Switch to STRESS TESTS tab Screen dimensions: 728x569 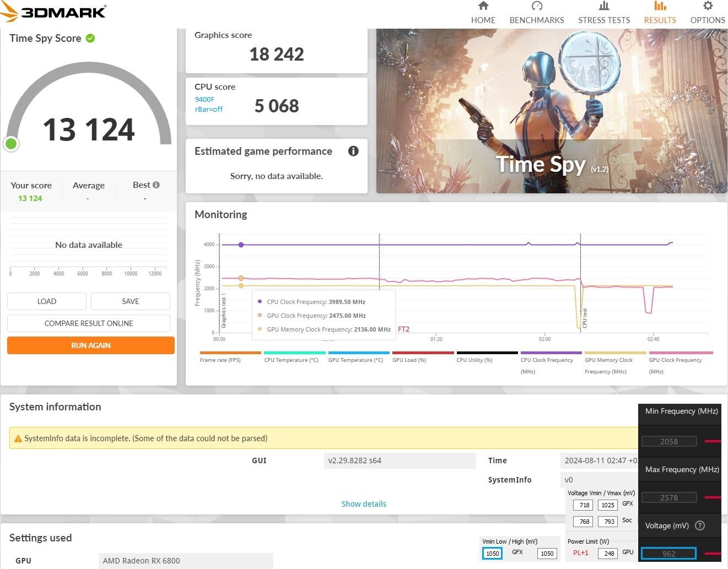pos(603,13)
